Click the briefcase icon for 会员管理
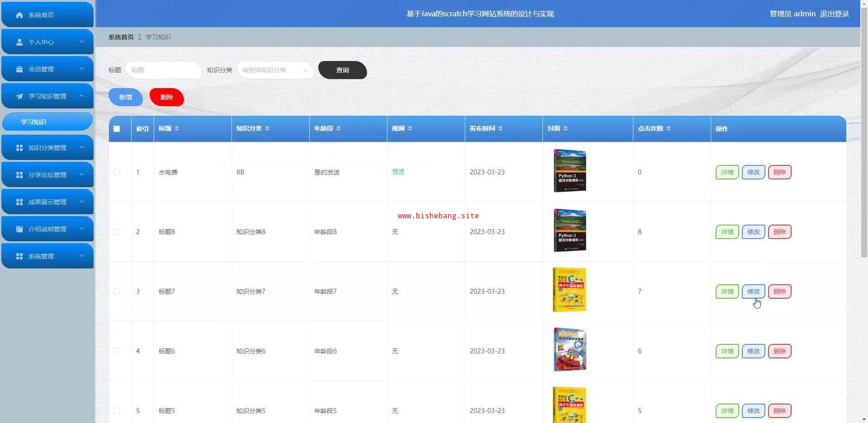This screenshot has width=868, height=423. pyautogui.click(x=19, y=69)
